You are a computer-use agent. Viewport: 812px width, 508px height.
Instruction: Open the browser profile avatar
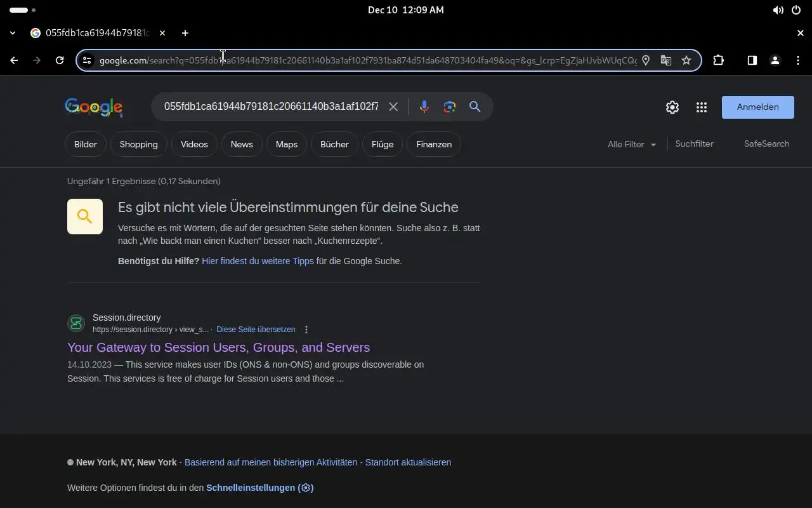pos(775,60)
